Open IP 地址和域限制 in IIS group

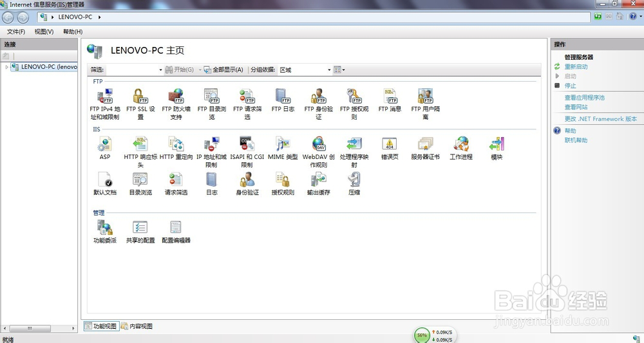pyautogui.click(x=211, y=152)
